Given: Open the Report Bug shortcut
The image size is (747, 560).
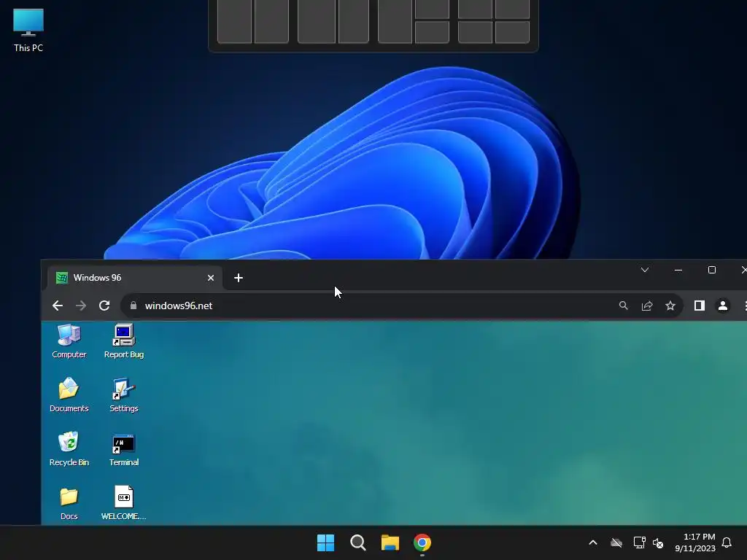Looking at the screenshot, I should (124, 341).
